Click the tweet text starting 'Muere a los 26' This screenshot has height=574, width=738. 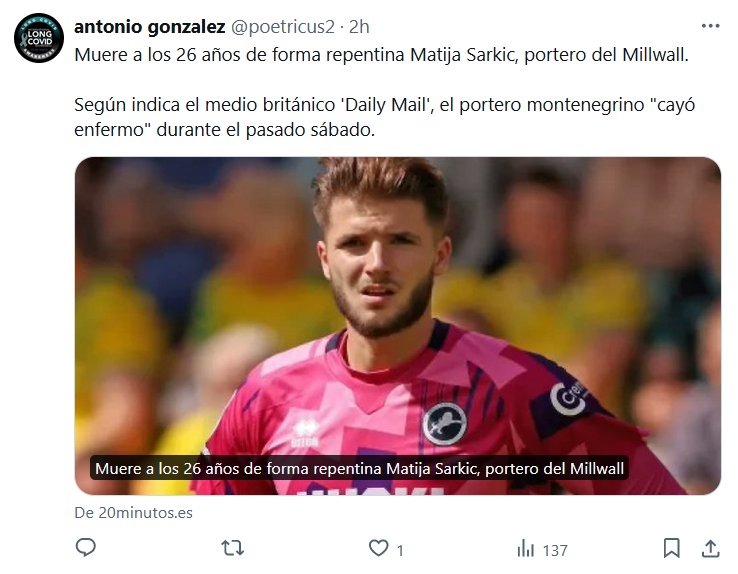382,54
